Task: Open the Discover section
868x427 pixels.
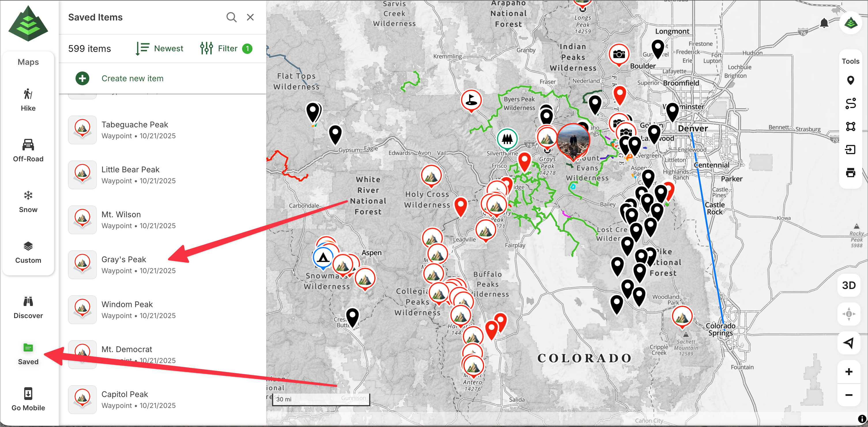Action: point(28,307)
